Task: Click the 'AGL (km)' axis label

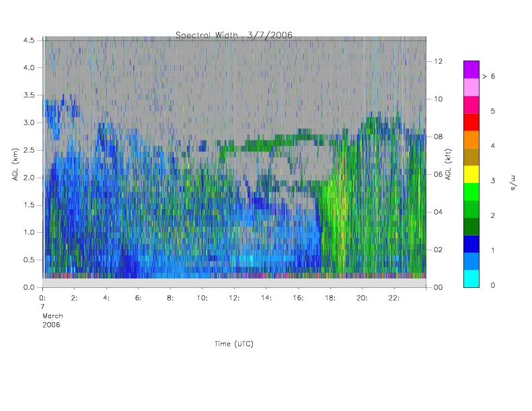Action: click(15, 164)
